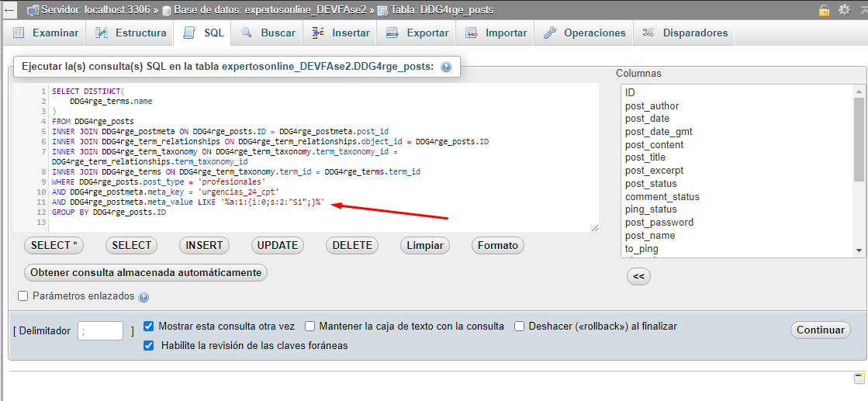Click the database icon in the breadcrumb

coord(166,10)
